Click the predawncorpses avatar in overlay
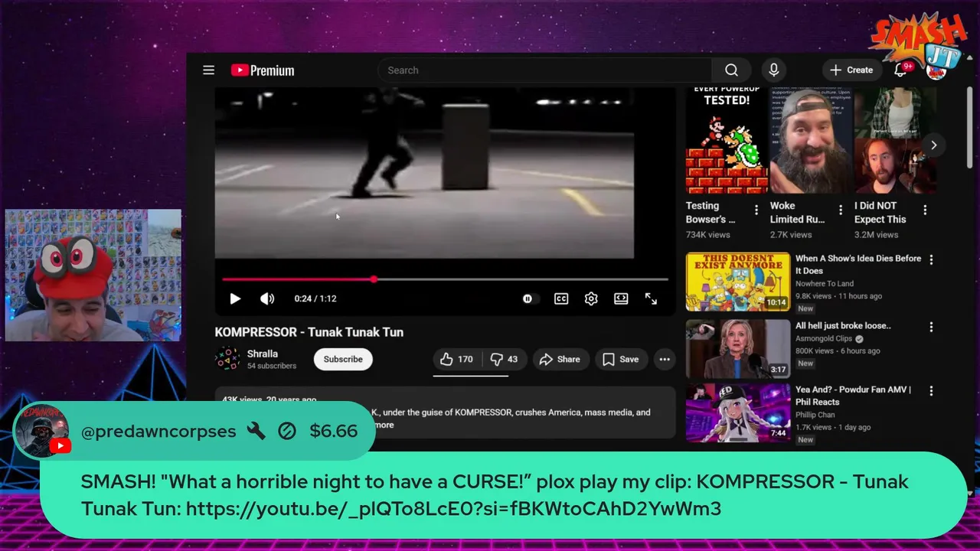The height and width of the screenshot is (551, 980). [x=42, y=429]
